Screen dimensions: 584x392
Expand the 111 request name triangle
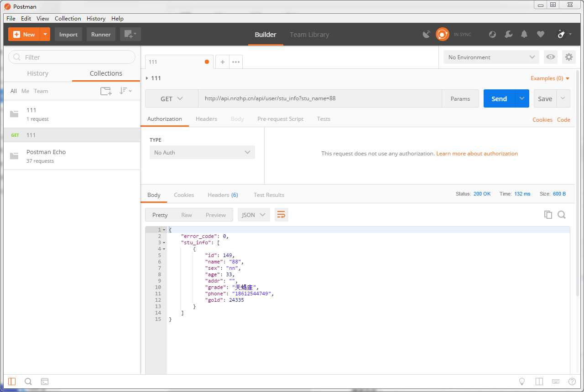tap(147, 78)
